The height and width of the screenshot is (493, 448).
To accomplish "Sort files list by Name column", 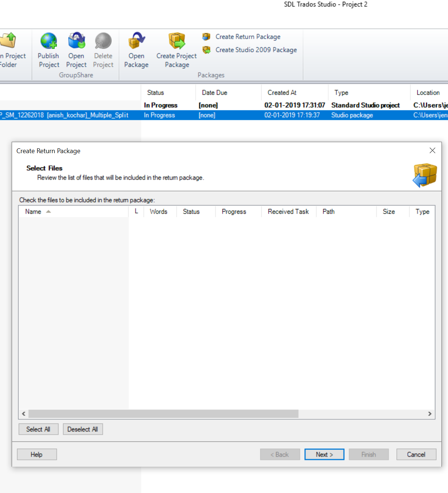I will pos(73,212).
